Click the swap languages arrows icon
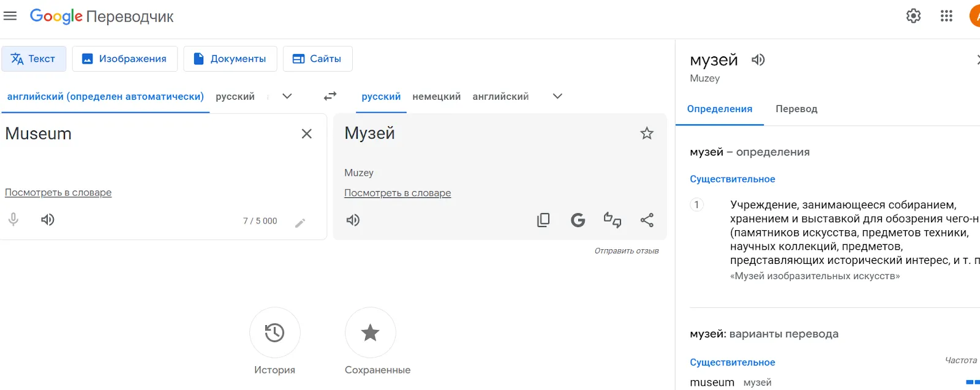 point(330,96)
